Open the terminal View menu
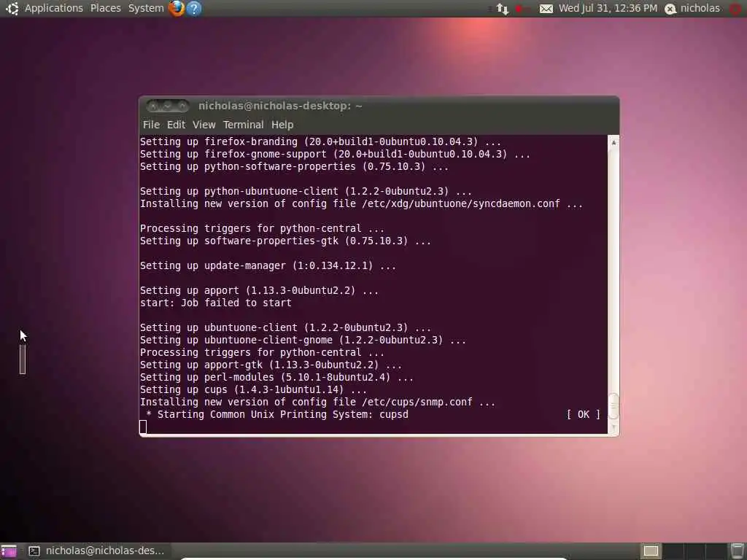The width and height of the screenshot is (747, 560). tap(204, 125)
